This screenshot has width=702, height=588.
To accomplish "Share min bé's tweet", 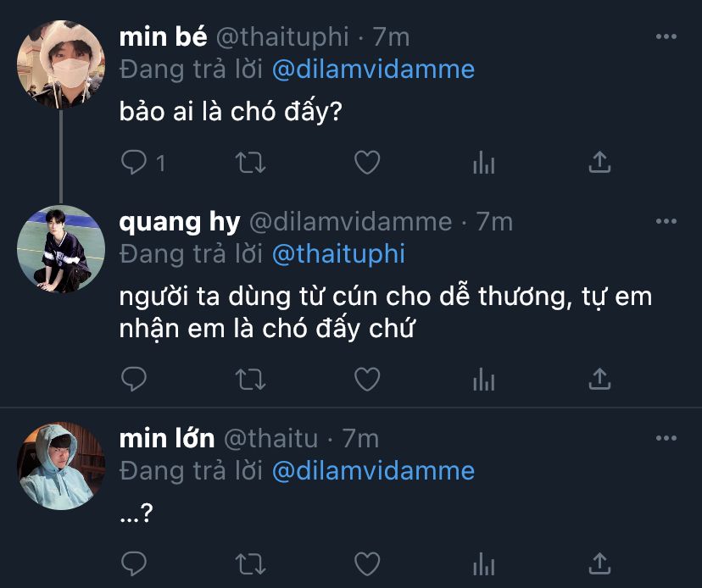I will 599,162.
